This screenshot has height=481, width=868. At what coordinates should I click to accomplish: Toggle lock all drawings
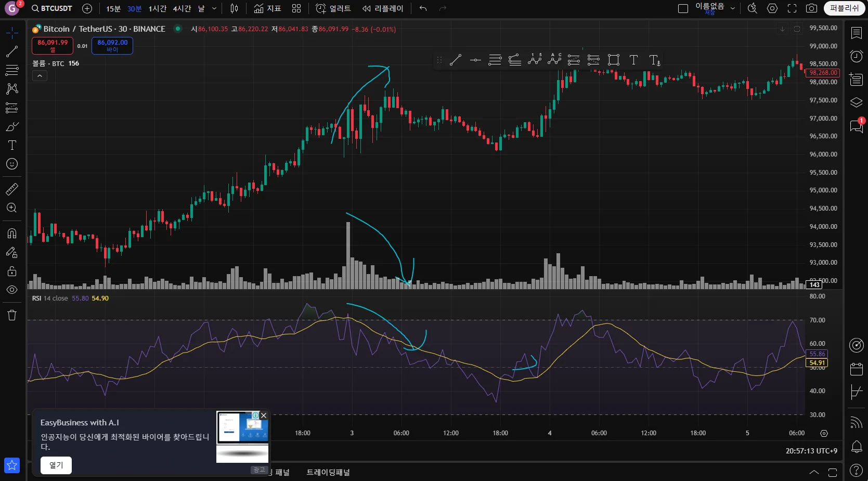[x=11, y=271]
